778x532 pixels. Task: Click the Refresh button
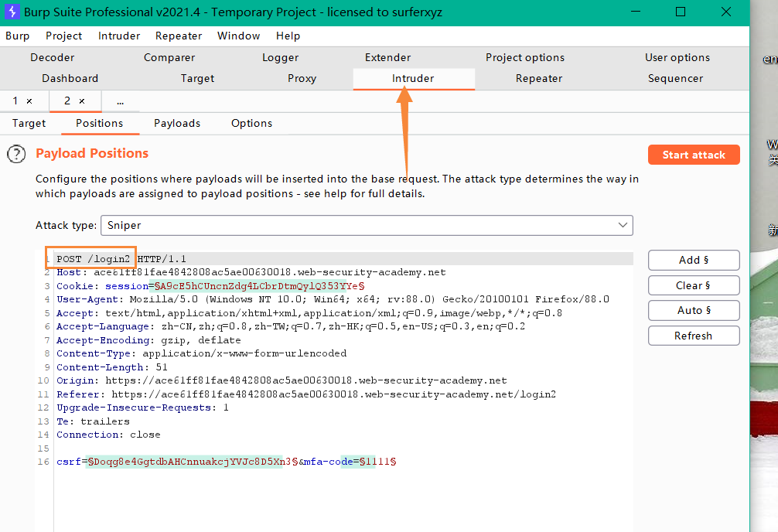click(694, 336)
